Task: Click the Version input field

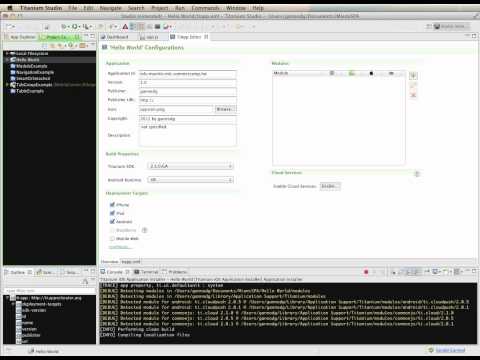Action: click(188, 82)
